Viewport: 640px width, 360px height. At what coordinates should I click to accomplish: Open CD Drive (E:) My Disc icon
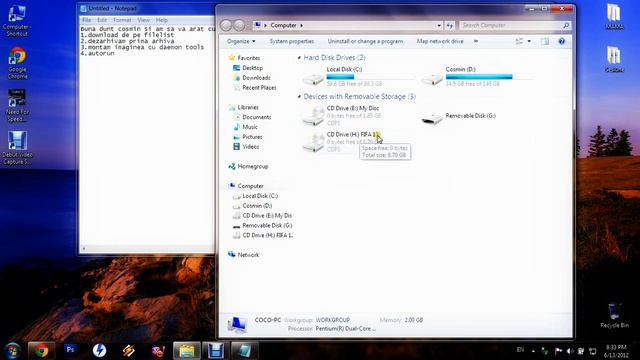pos(313,116)
